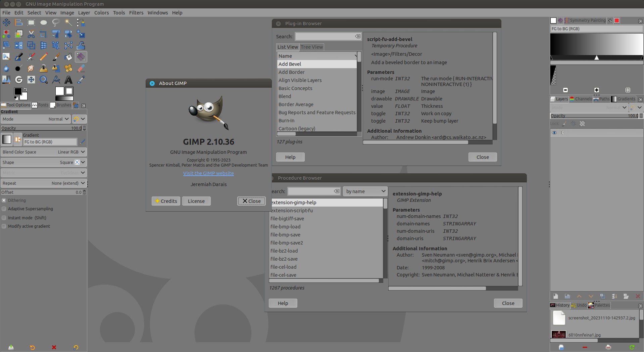This screenshot has width=644, height=352.
Task: Select the Measure compass tool
Action: (56, 80)
